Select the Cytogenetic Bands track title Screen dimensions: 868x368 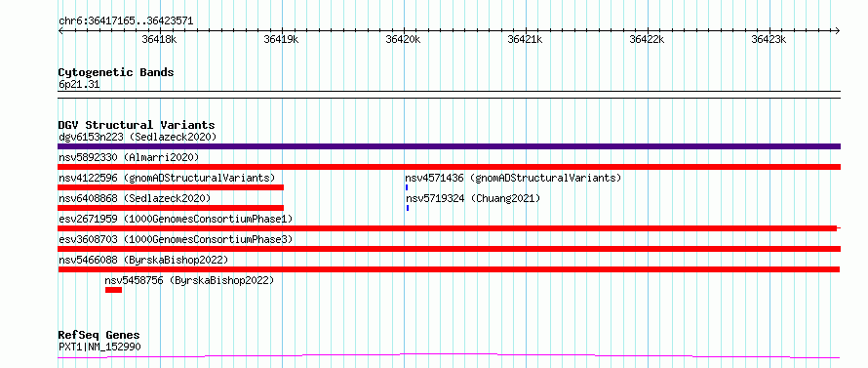(x=116, y=72)
